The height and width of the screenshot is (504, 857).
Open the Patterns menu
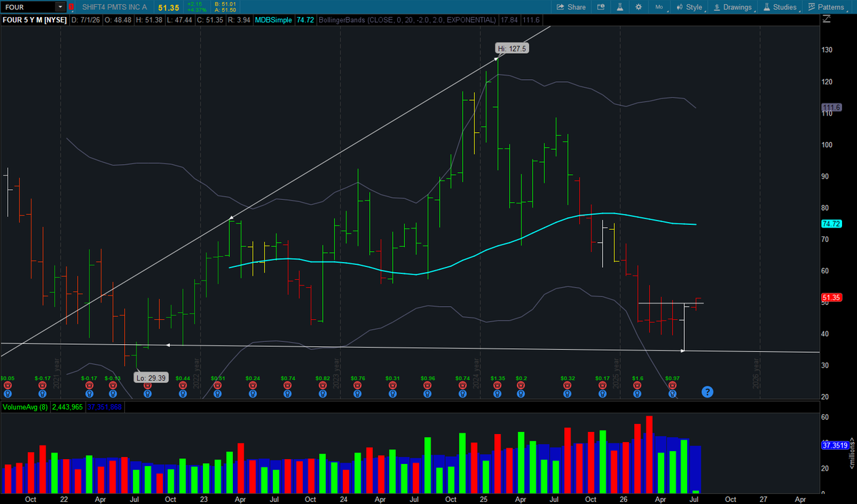click(826, 6)
